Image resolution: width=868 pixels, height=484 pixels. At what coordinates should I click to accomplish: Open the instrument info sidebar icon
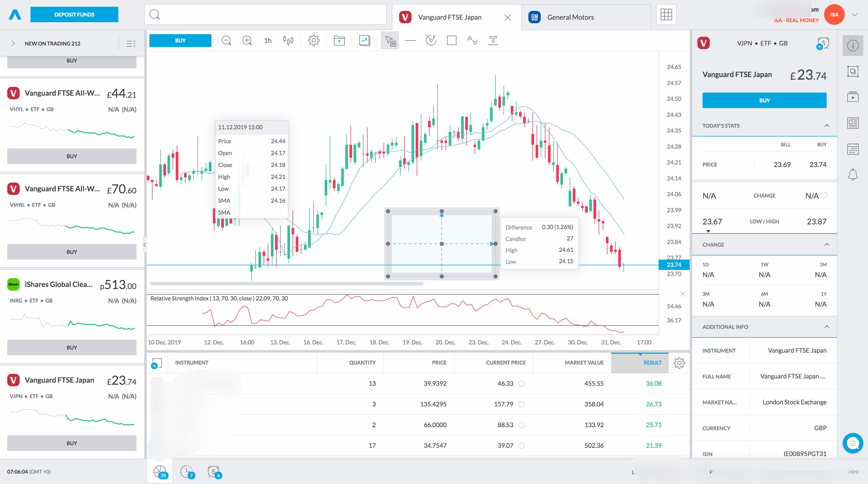(x=853, y=45)
